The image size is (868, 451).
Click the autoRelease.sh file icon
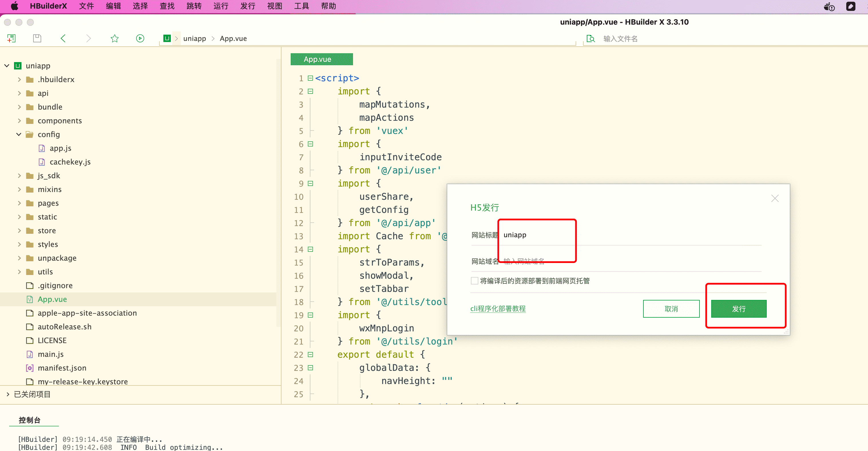pyautogui.click(x=30, y=327)
